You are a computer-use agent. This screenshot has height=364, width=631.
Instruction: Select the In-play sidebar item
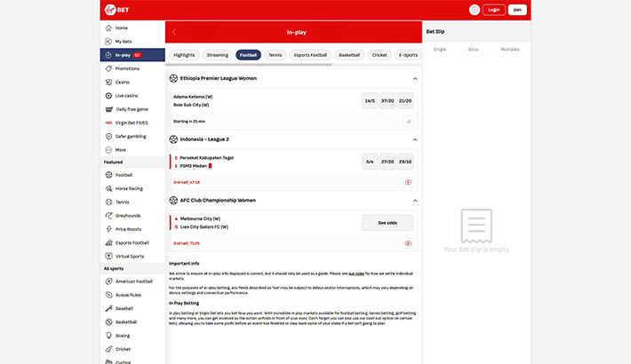pos(132,55)
